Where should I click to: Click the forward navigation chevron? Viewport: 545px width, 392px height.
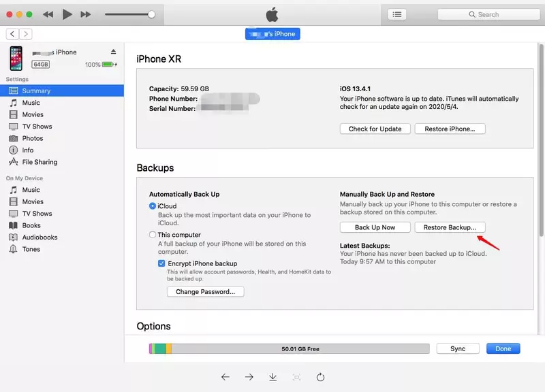point(25,33)
